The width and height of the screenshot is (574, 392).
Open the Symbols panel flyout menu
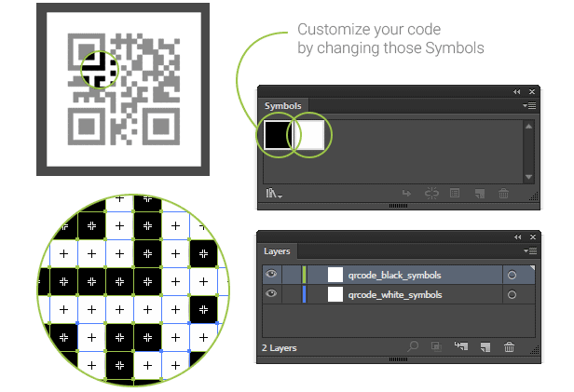point(529,105)
